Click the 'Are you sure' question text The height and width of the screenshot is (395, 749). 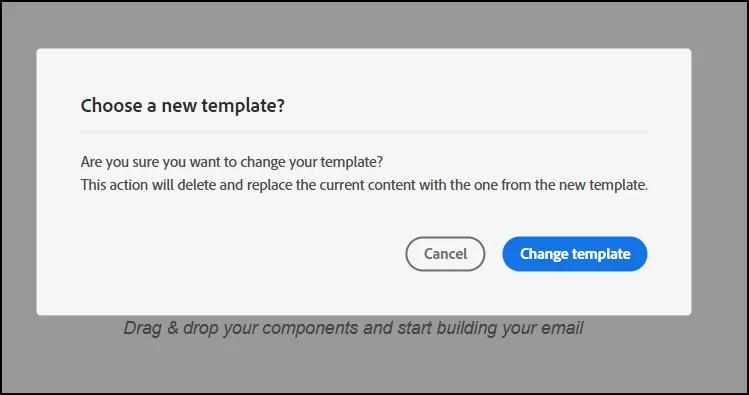tap(232, 162)
